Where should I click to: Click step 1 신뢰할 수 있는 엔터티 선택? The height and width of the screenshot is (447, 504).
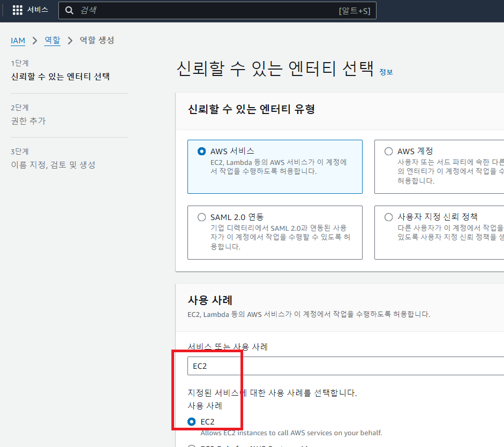61,77
